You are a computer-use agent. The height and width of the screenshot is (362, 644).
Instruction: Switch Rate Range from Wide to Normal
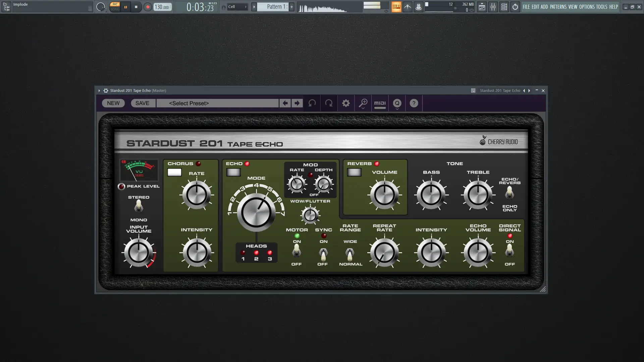pyautogui.click(x=351, y=255)
